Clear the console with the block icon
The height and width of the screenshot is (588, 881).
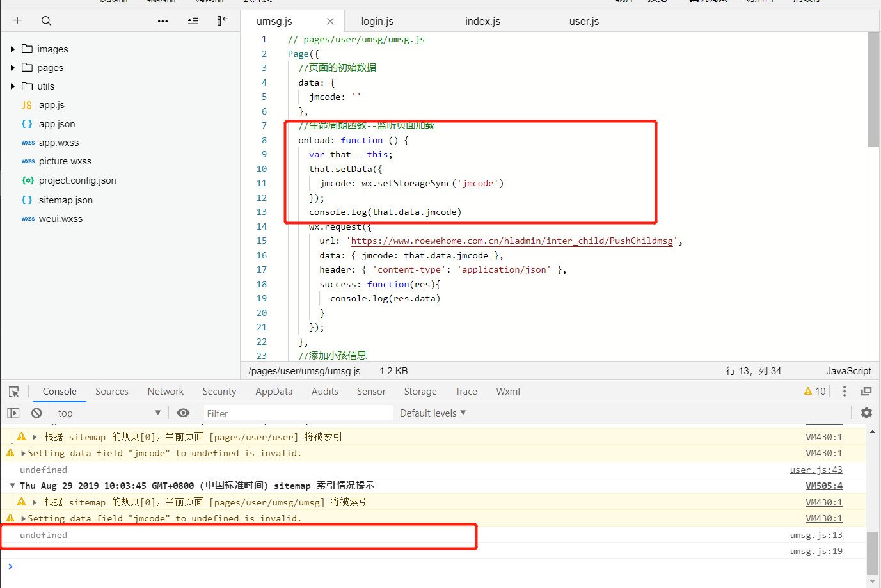pos(36,413)
